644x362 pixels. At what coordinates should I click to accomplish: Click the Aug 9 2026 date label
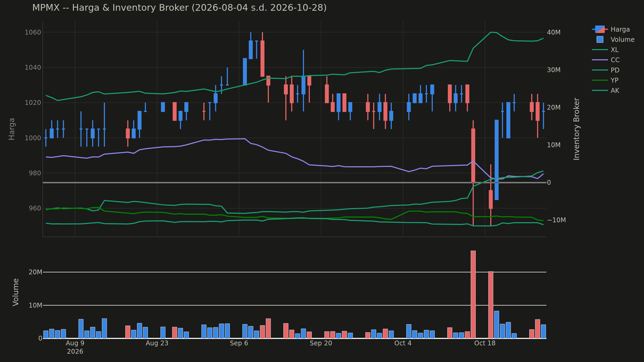pyautogui.click(x=75, y=347)
